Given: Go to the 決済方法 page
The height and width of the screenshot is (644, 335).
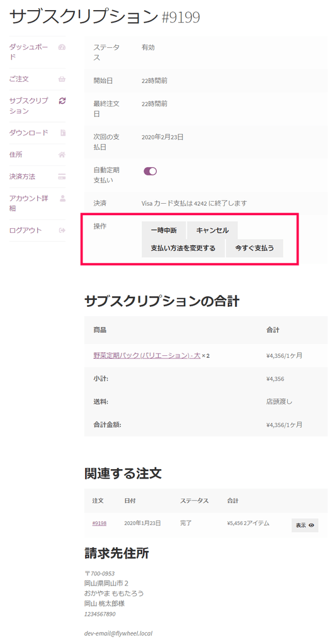Looking at the screenshot, I should point(22,177).
